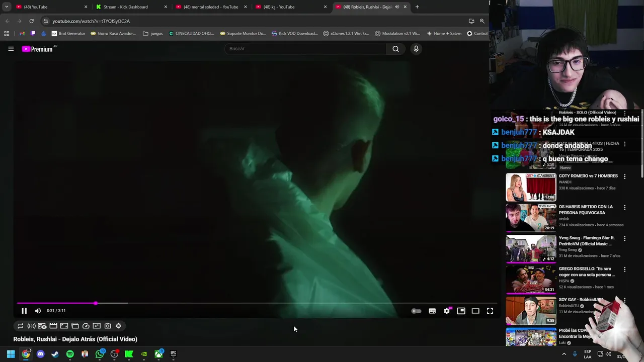
Task: Click the dotted-frame icon below the player
Action: click(x=75, y=326)
